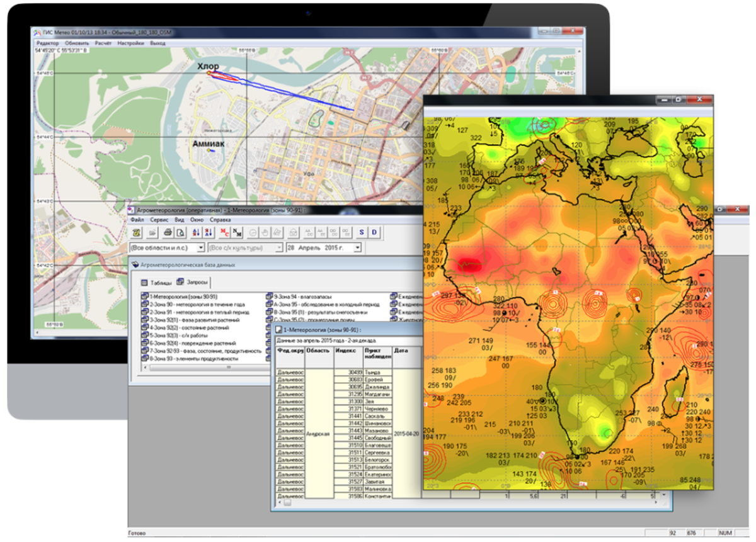Open Справка menu in Агрометеорология window
Image resolution: width=756 pixels, height=542 pixels.
[220, 220]
